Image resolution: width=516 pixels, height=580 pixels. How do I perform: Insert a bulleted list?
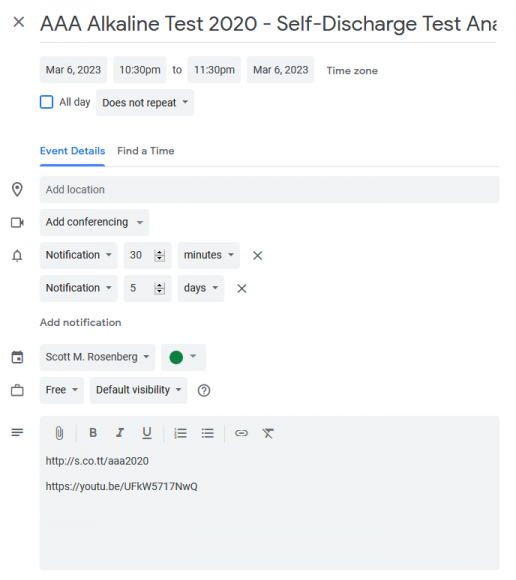click(x=208, y=433)
